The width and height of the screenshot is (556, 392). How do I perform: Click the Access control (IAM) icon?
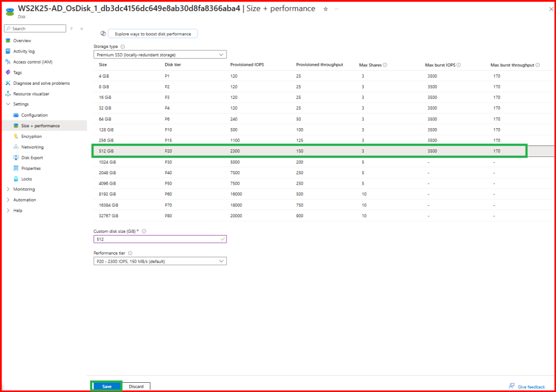pos(8,62)
